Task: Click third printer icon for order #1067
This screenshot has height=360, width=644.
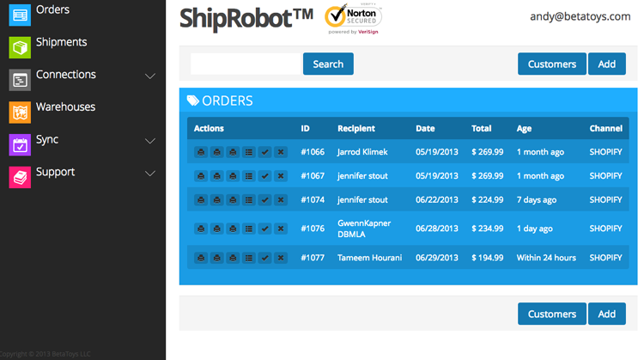Action: click(233, 176)
